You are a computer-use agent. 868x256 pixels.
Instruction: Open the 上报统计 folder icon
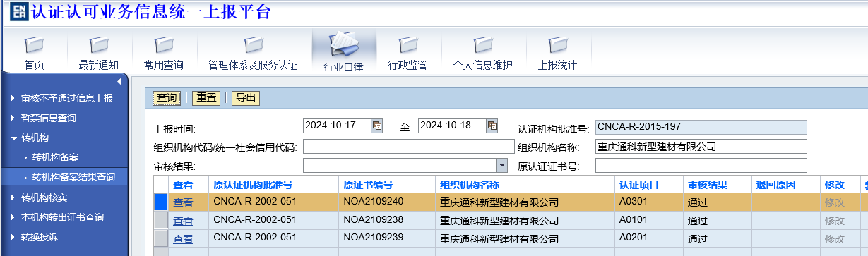coord(557,45)
